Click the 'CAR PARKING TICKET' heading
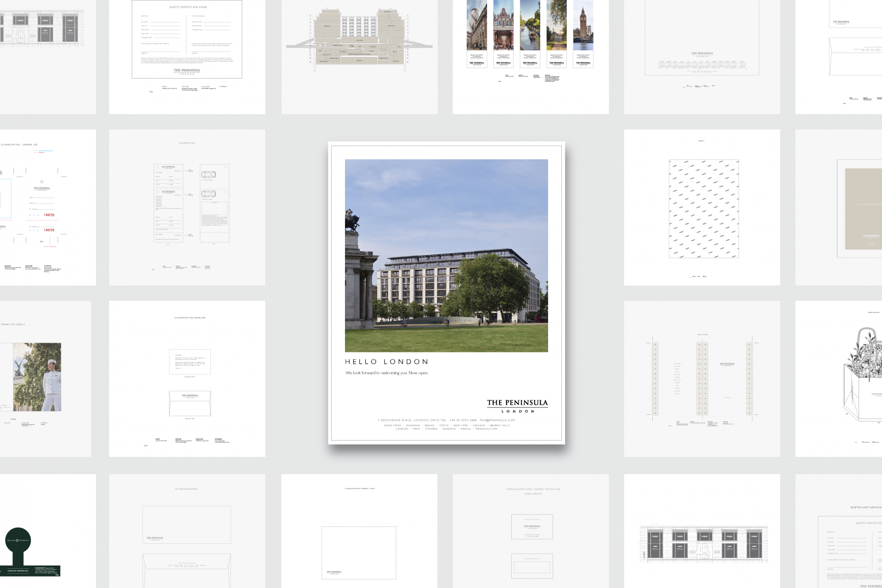Image resolution: width=882 pixels, height=588 pixels. [x=187, y=143]
